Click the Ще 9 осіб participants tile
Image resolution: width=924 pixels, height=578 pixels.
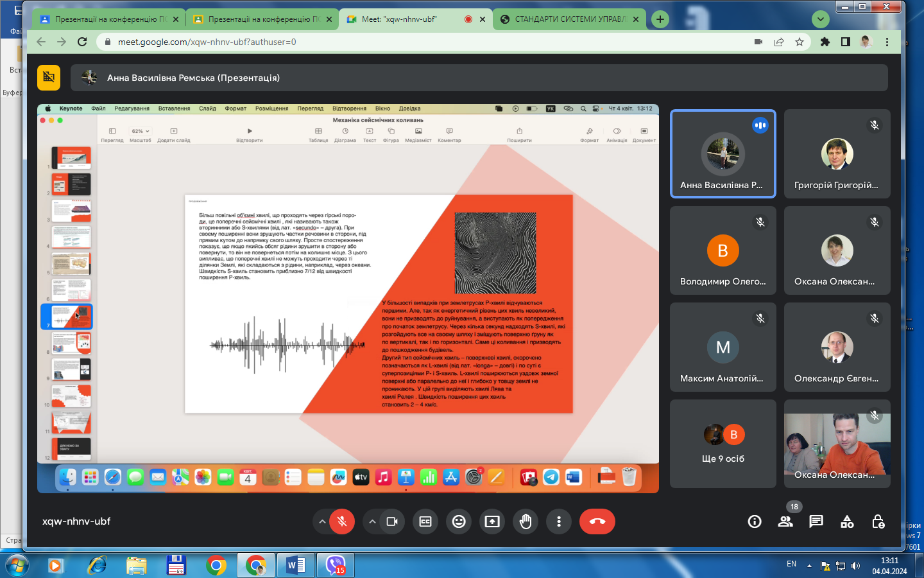(x=723, y=444)
